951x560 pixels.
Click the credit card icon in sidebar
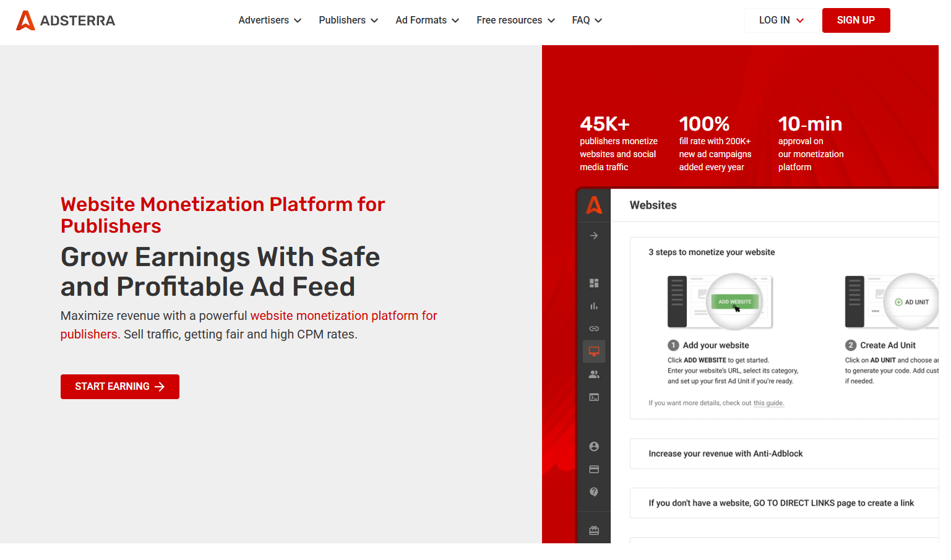pyautogui.click(x=594, y=469)
